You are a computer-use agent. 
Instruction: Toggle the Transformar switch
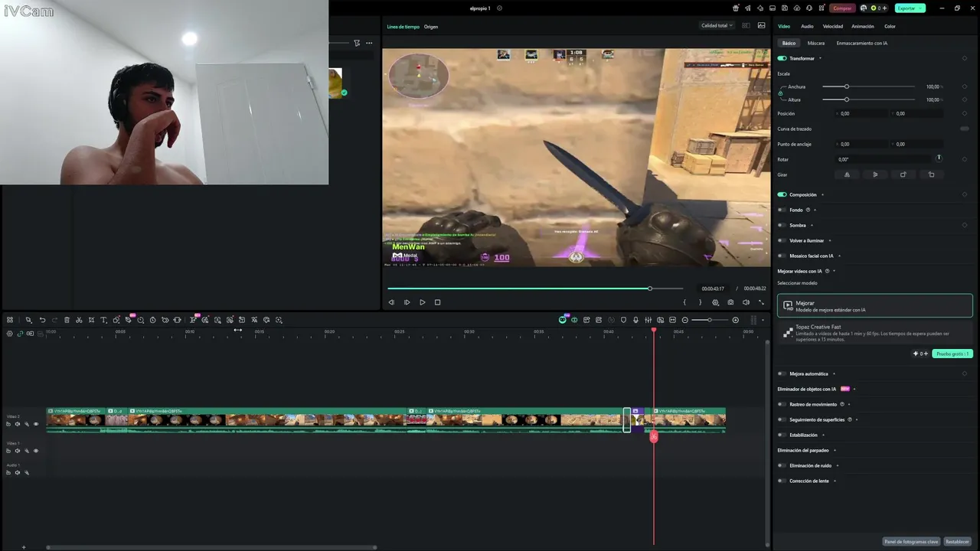point(782,58)
